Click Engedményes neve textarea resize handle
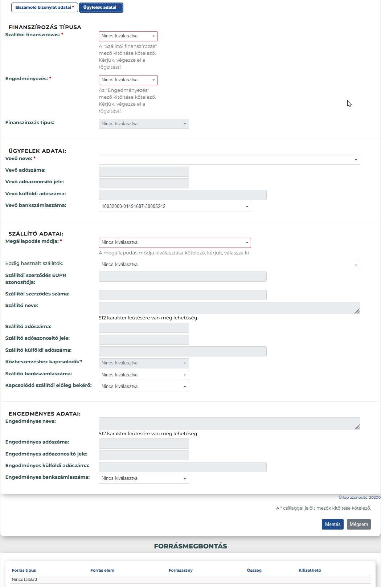The height and width of the screenshot is (588, 381). tap(357, 427)
